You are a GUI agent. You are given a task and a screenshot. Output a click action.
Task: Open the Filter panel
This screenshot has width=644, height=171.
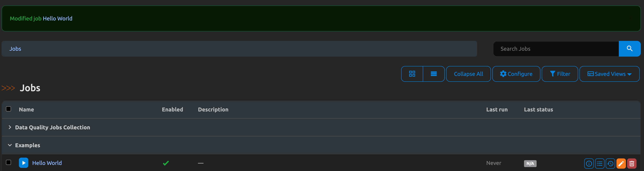point(560,74)
